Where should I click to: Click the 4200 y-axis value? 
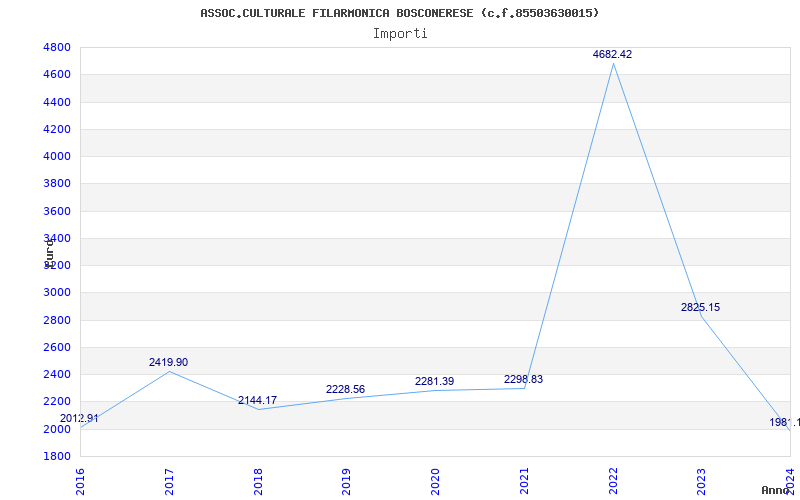tap(57, 129)
